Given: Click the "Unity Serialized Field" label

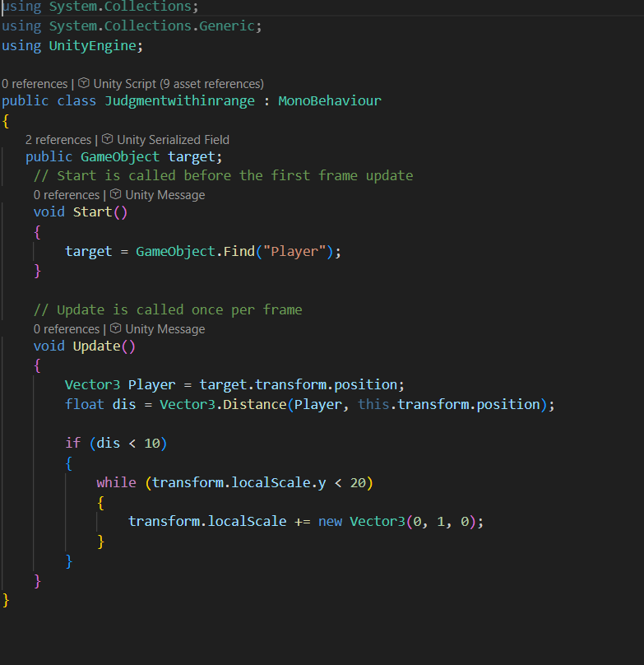Looking at the screenshot, I should pos(173,140).
